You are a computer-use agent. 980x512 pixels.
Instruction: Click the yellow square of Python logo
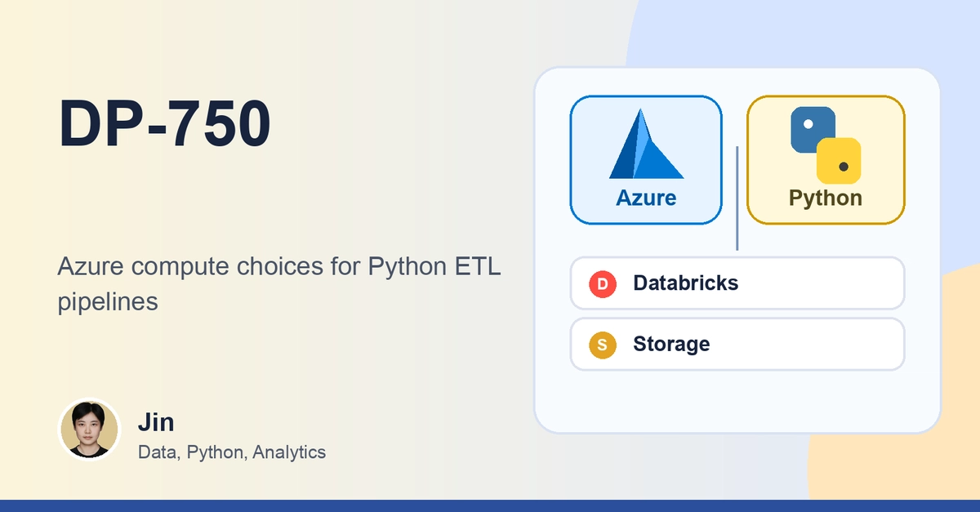839,161
